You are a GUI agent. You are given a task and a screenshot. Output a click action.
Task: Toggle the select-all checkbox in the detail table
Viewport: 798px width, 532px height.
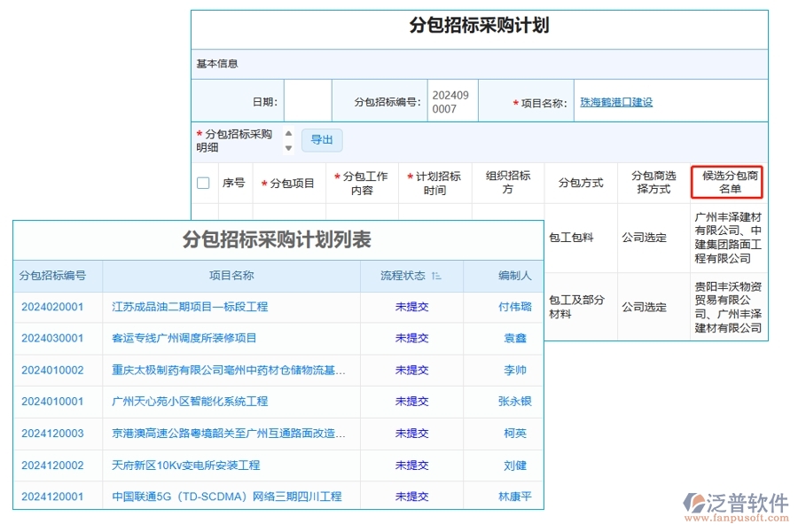(203, 182)
